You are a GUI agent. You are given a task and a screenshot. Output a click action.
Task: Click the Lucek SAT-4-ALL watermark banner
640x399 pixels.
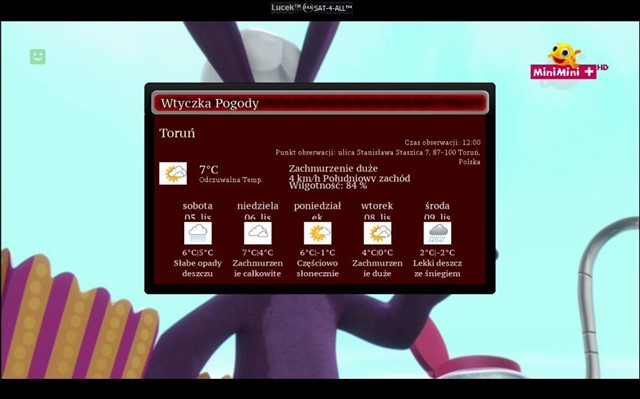click(312, 8)
